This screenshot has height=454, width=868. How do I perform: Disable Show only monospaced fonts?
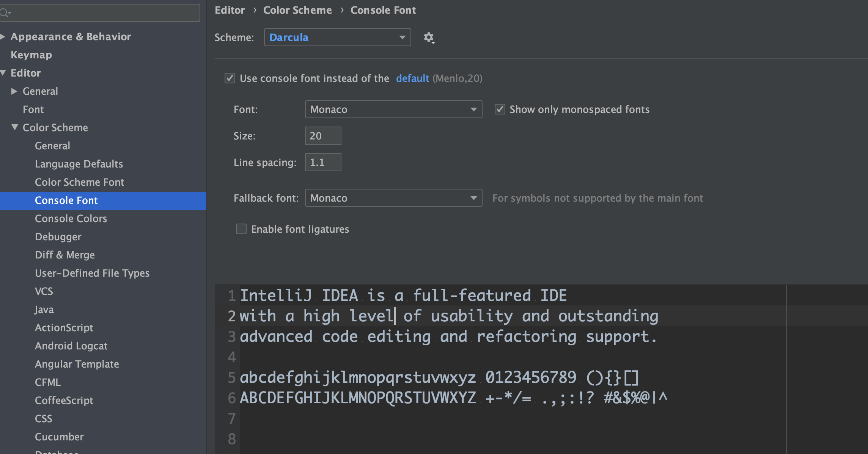click(500, 109)
